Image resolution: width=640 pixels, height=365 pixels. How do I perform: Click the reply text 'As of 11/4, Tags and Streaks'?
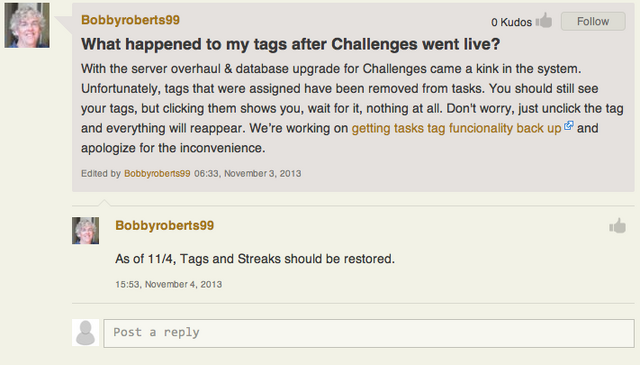[198, 259]
